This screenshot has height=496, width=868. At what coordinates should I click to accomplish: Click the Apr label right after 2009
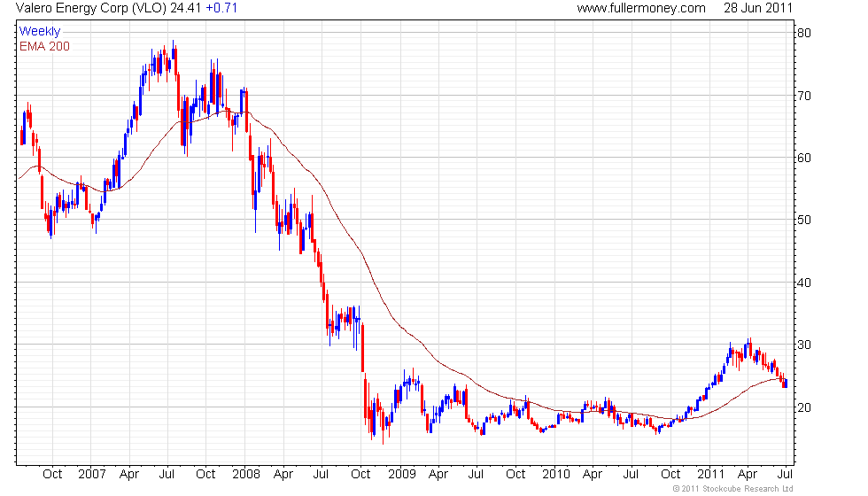click(438, 475)
